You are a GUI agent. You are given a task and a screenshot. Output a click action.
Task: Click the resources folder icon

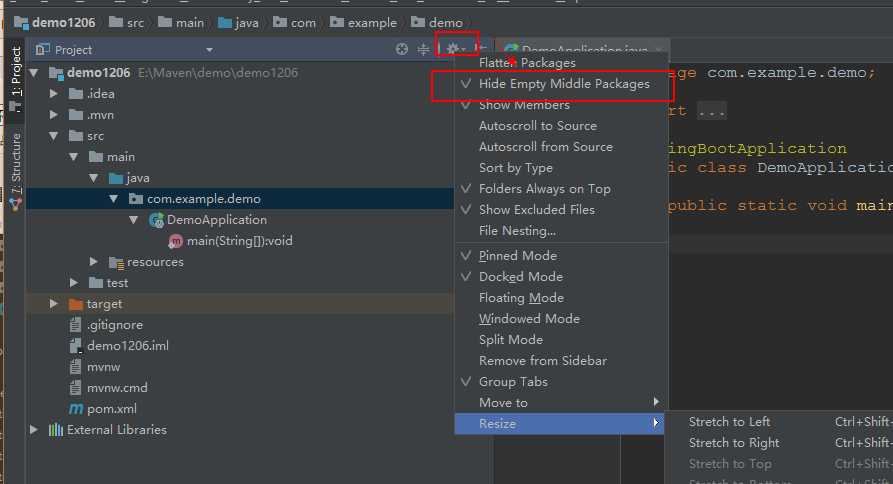(116, 262)
